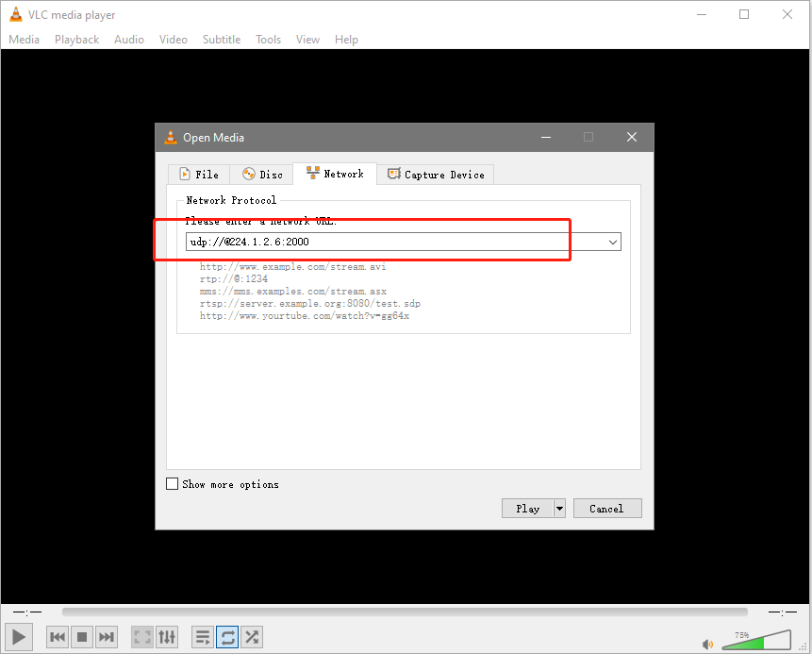Click Play button in Open Media dialog
Image resolution: width=812 pixels, height=654 pixels.
528,509
